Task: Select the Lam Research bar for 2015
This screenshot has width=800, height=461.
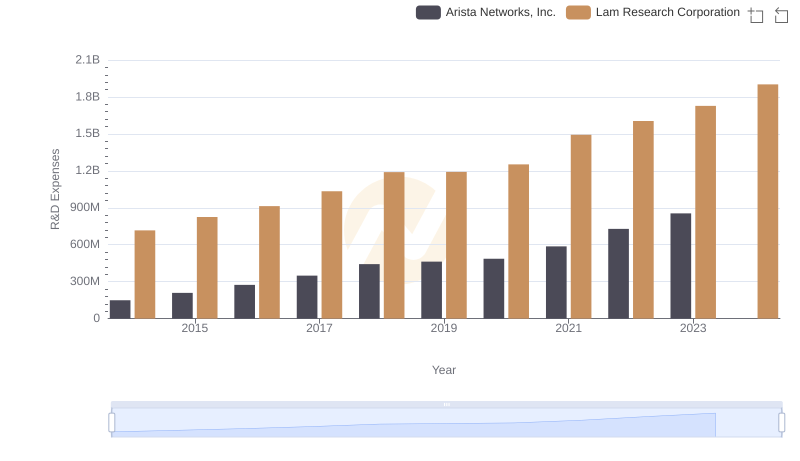Action: click(207, 267)
